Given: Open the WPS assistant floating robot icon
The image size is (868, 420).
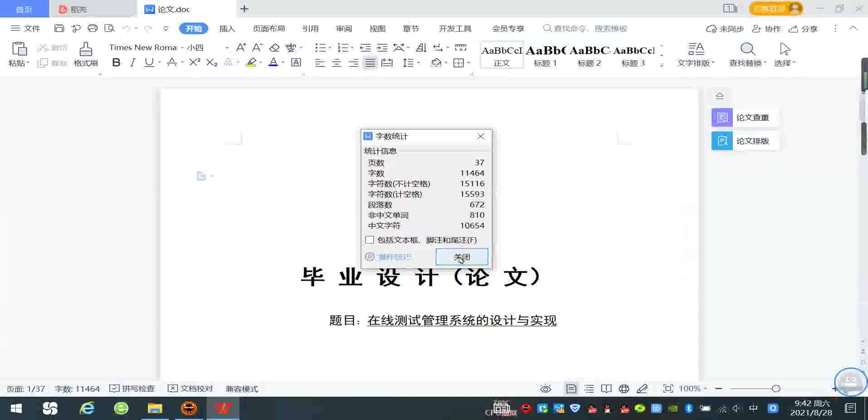Looking at the screenshot, I should 851,382.
